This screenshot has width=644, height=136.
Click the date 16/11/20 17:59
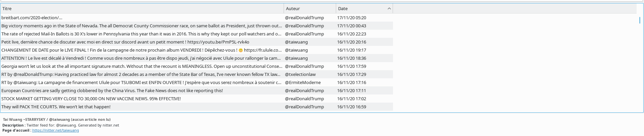pyautogui.click(x=352, y=66)
